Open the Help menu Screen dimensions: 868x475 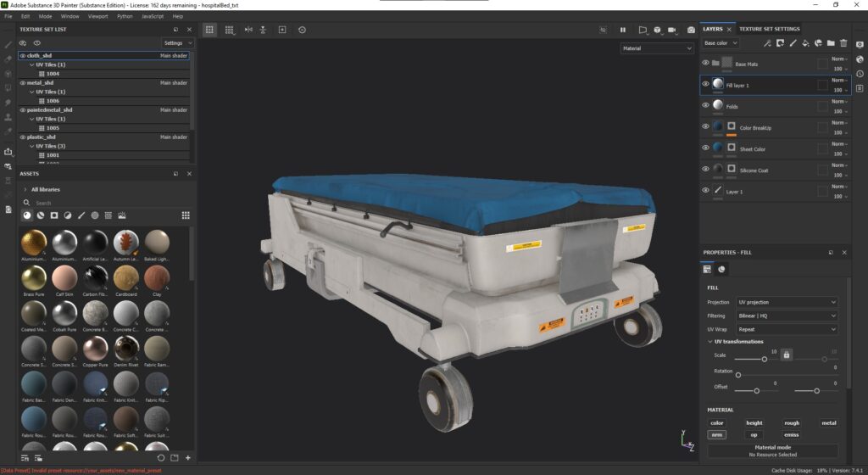tap(177, 17)
